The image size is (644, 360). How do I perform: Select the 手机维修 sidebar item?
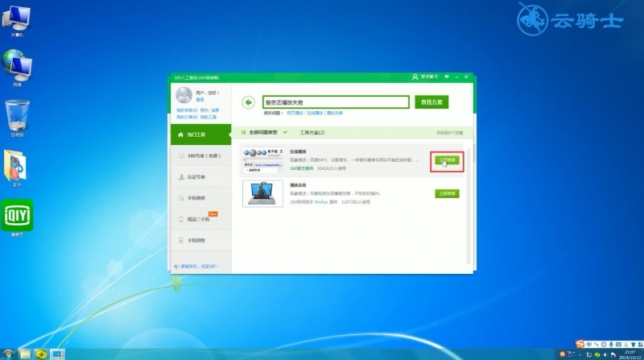[200, 198]
